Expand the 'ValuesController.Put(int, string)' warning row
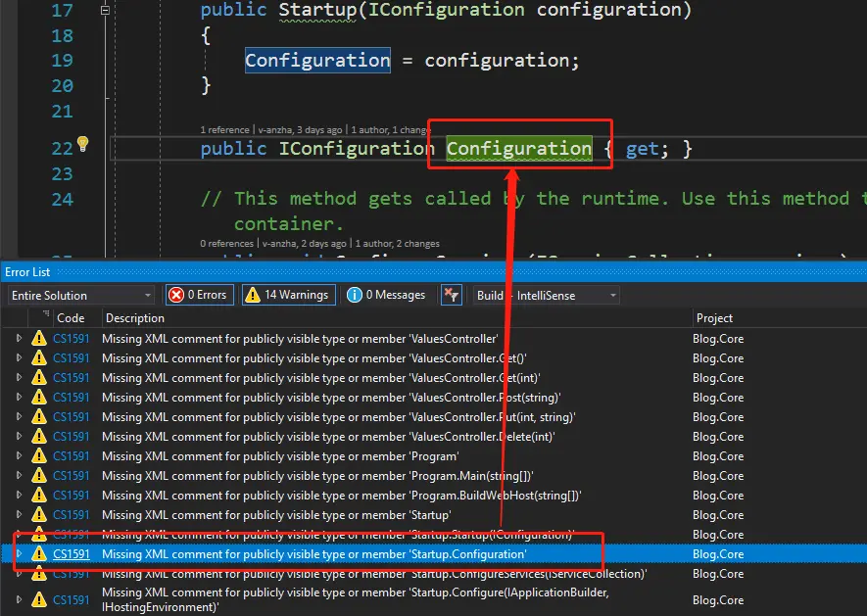 [19, 416]
